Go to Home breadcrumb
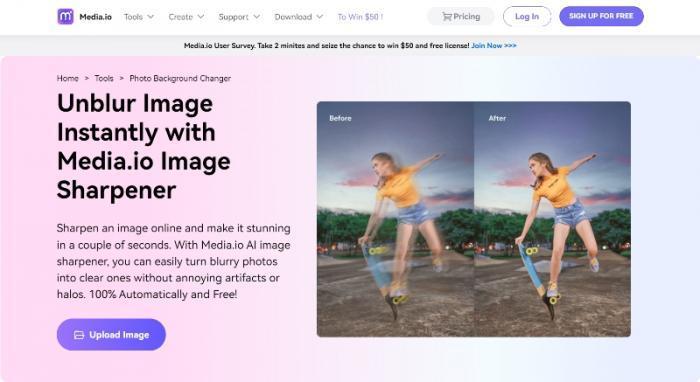 point(67,78)
